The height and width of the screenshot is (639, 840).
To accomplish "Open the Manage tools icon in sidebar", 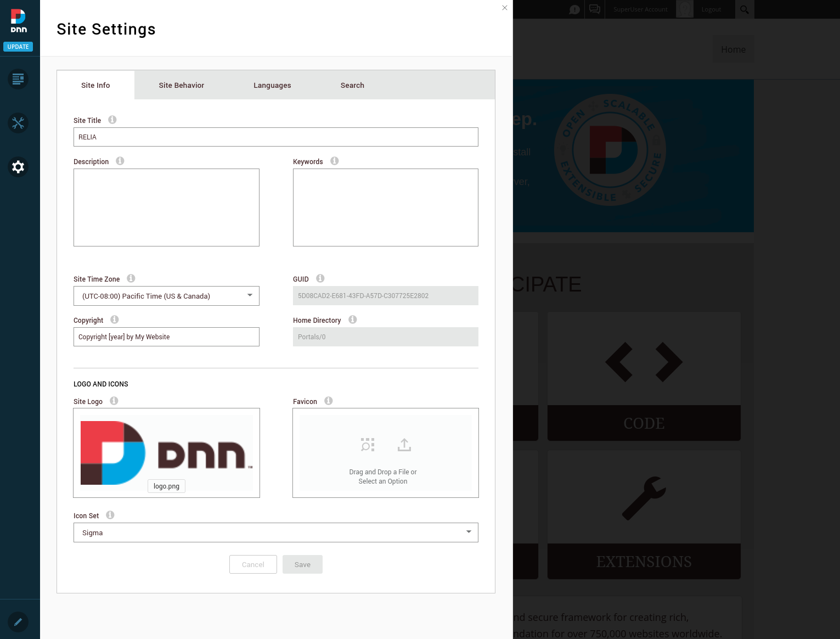I will point(18,123).
